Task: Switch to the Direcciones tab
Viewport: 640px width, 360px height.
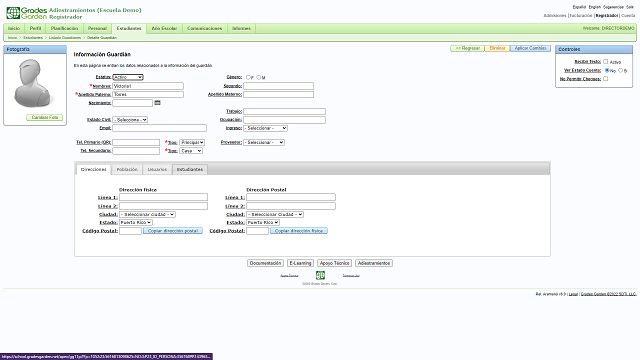Action: [x=93, y=169]
